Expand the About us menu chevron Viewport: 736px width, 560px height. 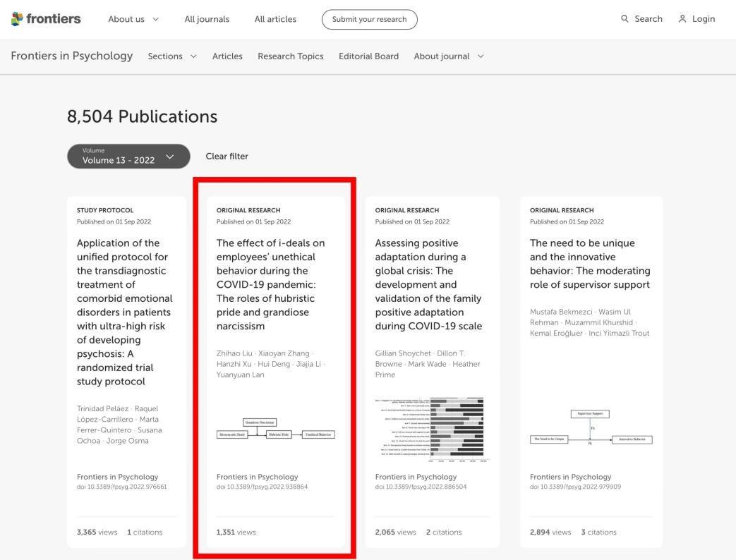pyautogui.click(x=156, y=19)
